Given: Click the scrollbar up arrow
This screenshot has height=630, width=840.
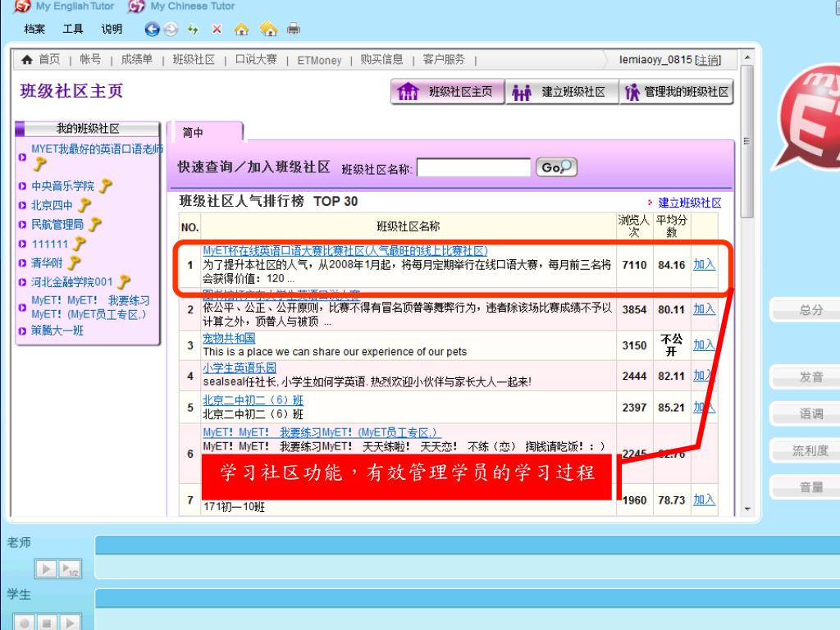Looking at the screenshot, I should tap(747, 57).
